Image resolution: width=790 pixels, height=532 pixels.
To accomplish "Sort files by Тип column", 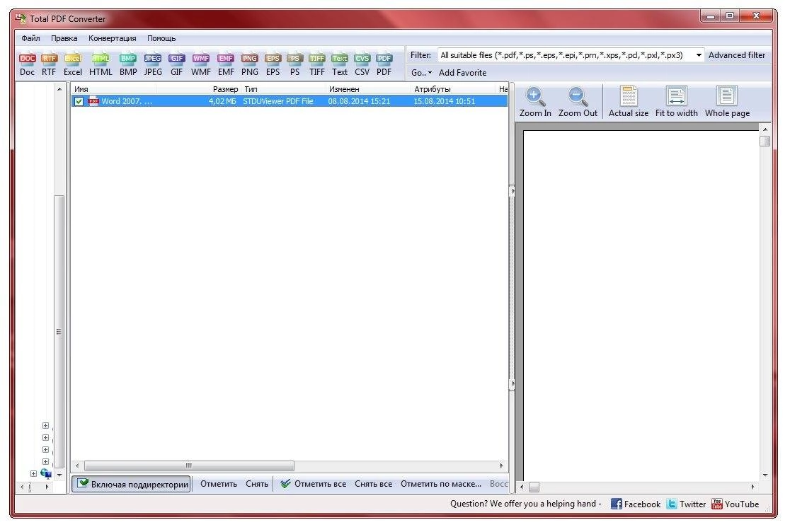I will [x=284, y=89].
